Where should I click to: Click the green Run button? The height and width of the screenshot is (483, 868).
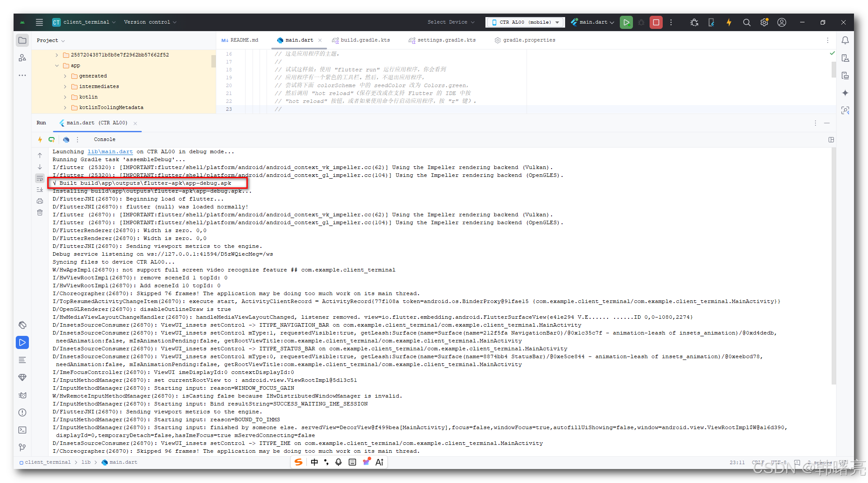tap(626, 22)
